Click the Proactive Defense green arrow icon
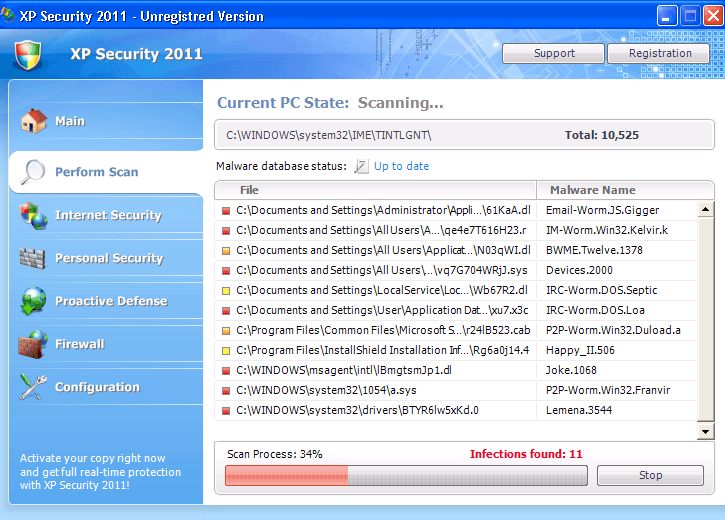725x520 pixels. click(34, 301)
